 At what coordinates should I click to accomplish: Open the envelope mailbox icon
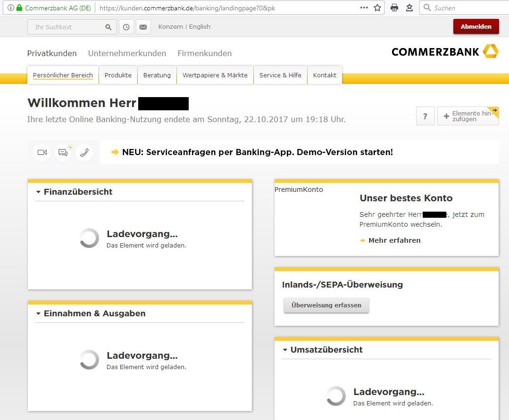(143, 27)
